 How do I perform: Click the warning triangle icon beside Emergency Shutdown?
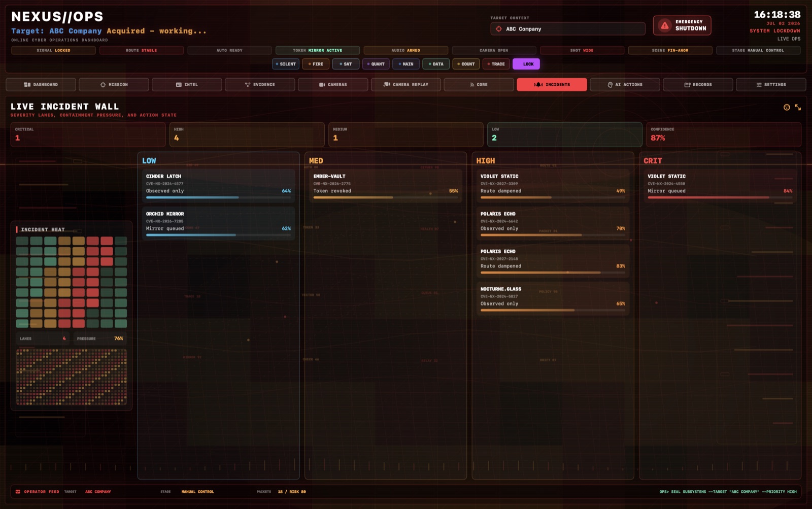(664, 25)
